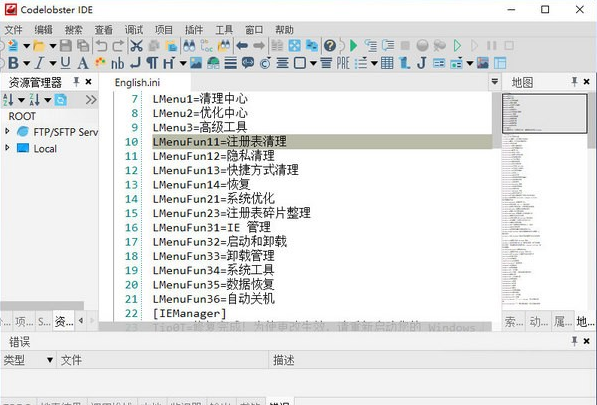Click the Paste clipboard icon

point(171,46)
